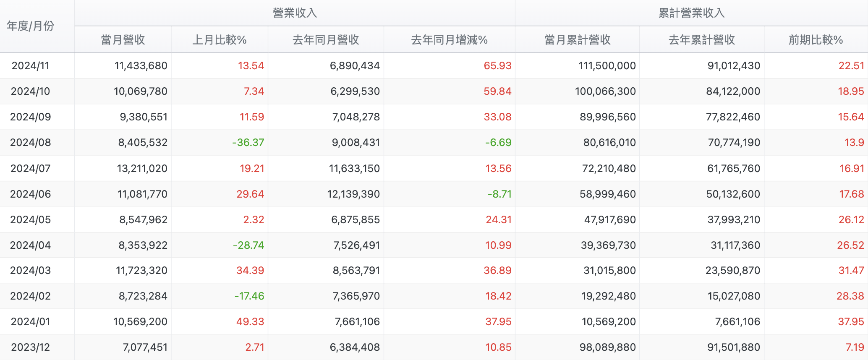Click the 13.9 period comparison value
The width and height of the screenshot is (868, 360).
855,143
